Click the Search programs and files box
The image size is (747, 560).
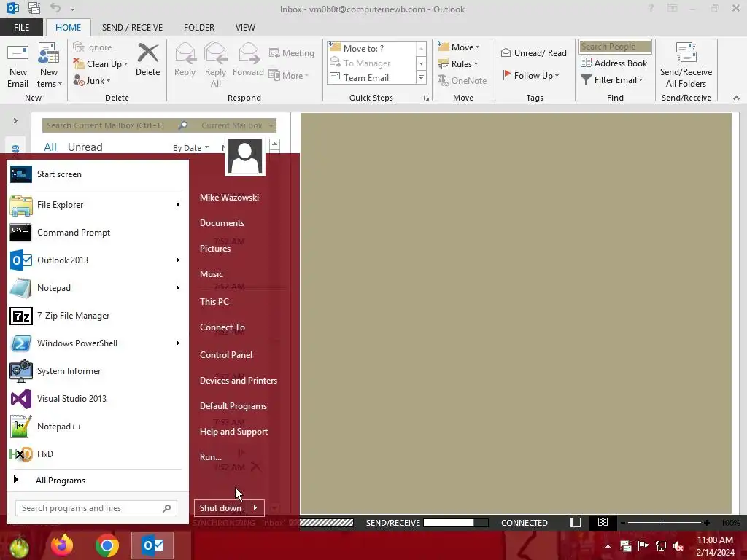pyautogui.click(x=96, y=508)
